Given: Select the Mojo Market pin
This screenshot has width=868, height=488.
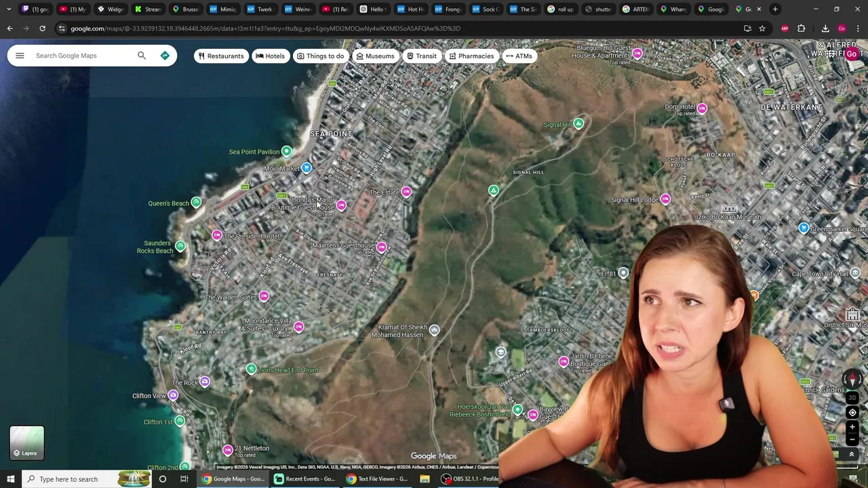Looking at the screenshot, I should point(307,168).
